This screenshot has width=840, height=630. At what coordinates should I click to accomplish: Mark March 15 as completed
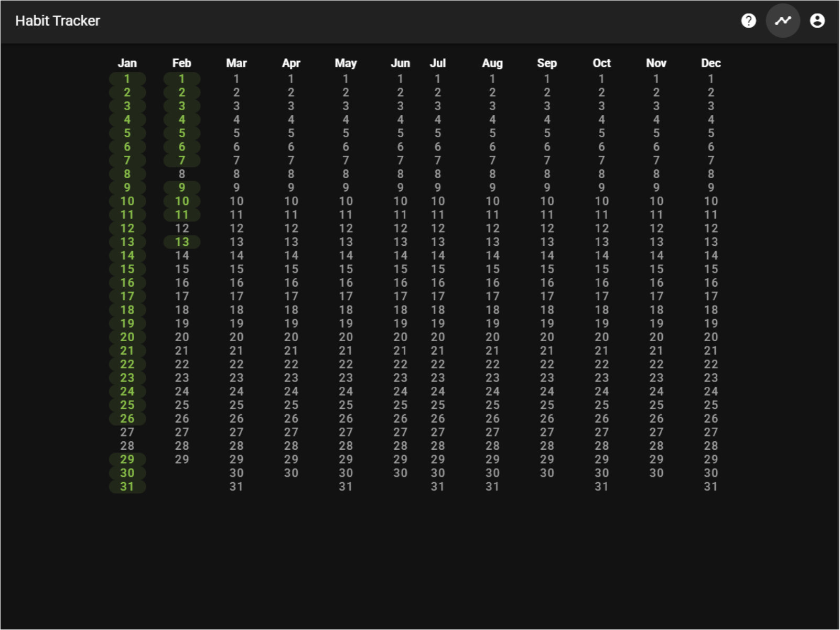coord(236,269)
